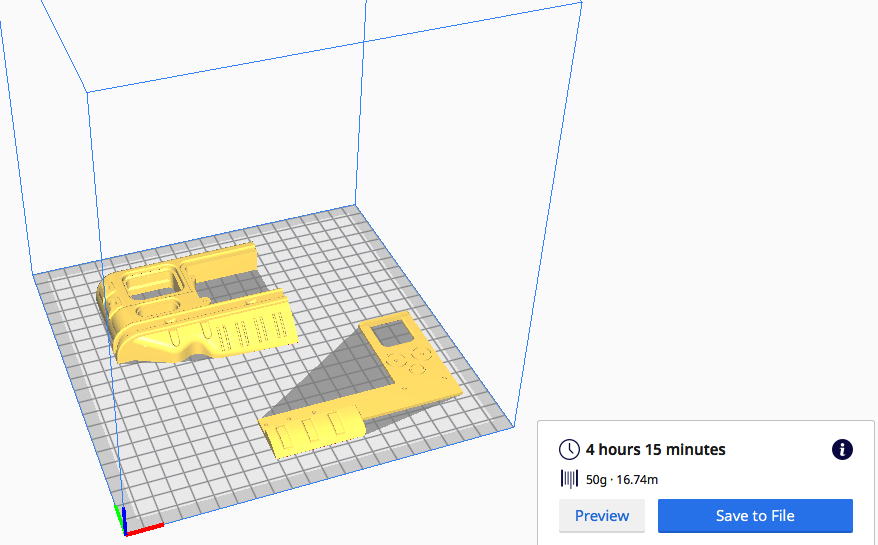Click the "4 hours 15 minutes" estimate text

pyautogui.click(x=656, y=449)
